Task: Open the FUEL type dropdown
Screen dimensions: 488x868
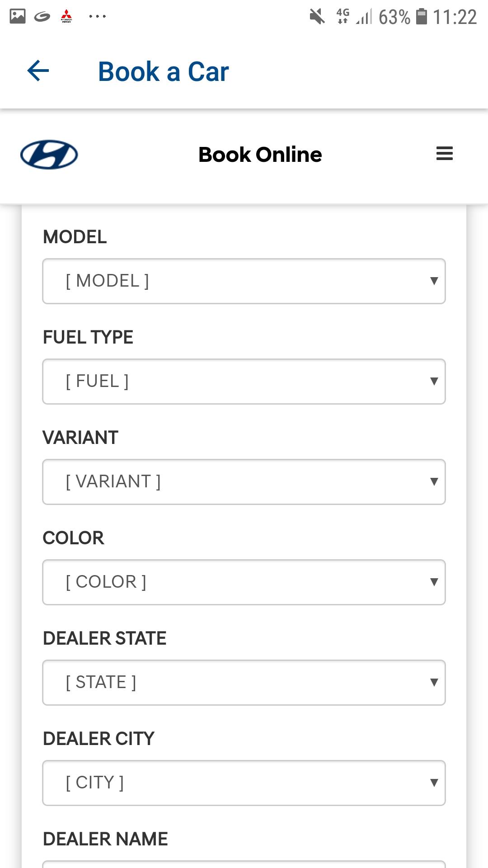Action: click(x=244, y=382)
